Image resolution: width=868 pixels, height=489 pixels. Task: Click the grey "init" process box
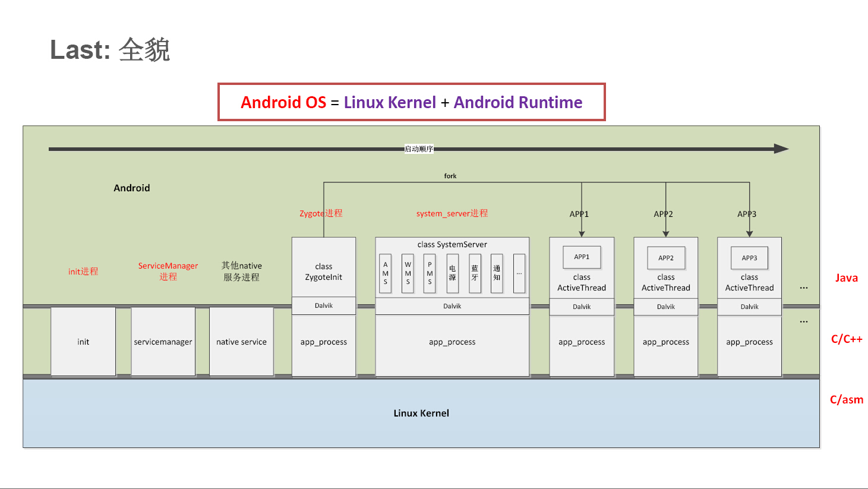pos(83,342)
